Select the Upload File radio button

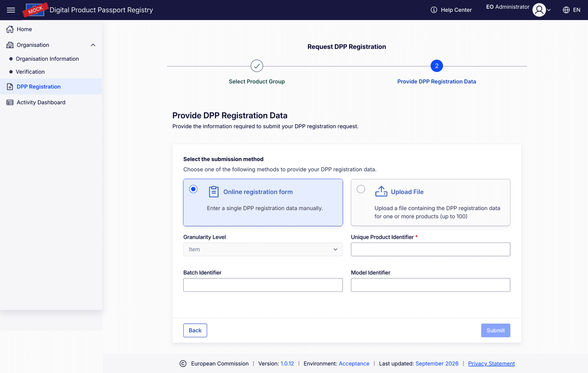pyautogui.click(x=361, y=189)
